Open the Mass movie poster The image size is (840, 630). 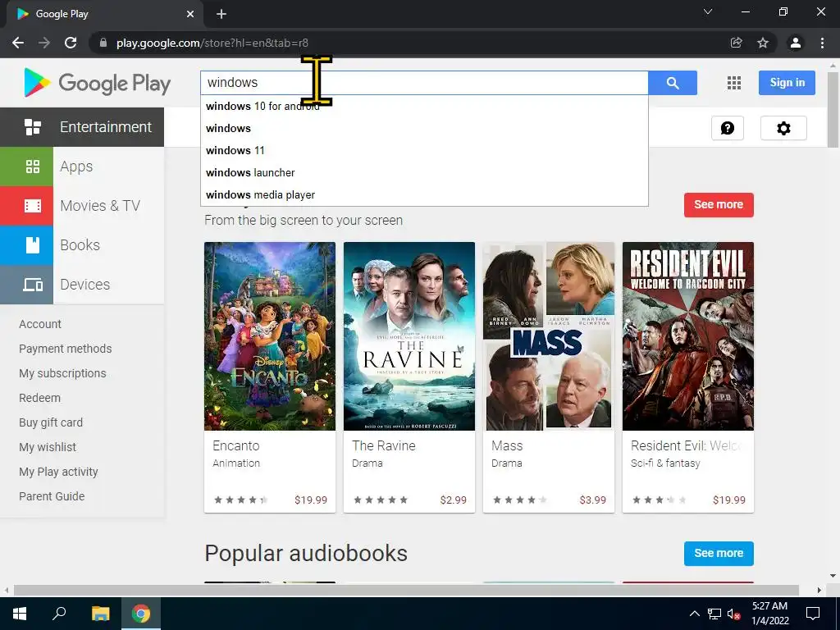549,336
